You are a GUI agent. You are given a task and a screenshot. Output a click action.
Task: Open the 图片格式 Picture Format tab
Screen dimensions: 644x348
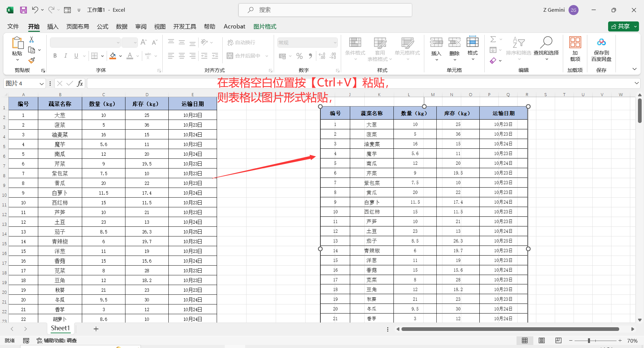point(265,26)
